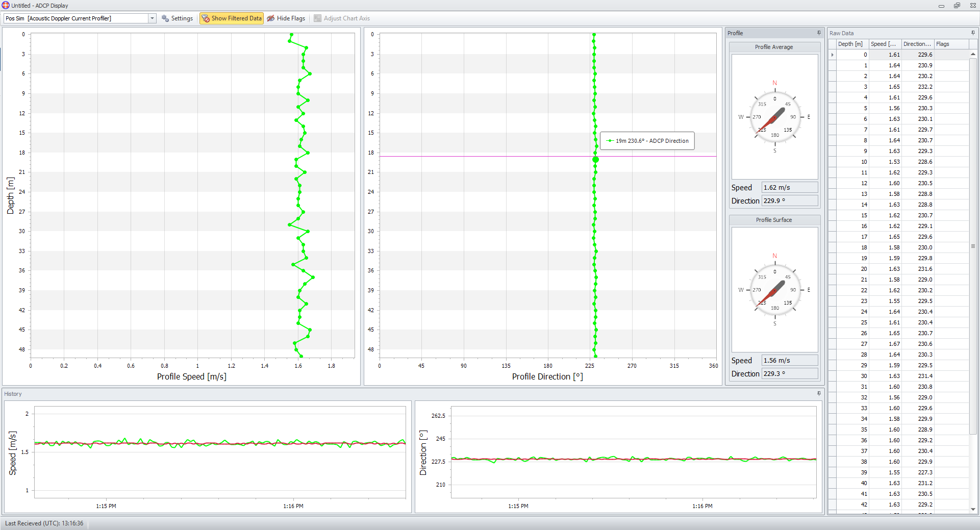Sort by Flags column header
980x530 pixels.
pyautogui.click(x=951, y=44)
